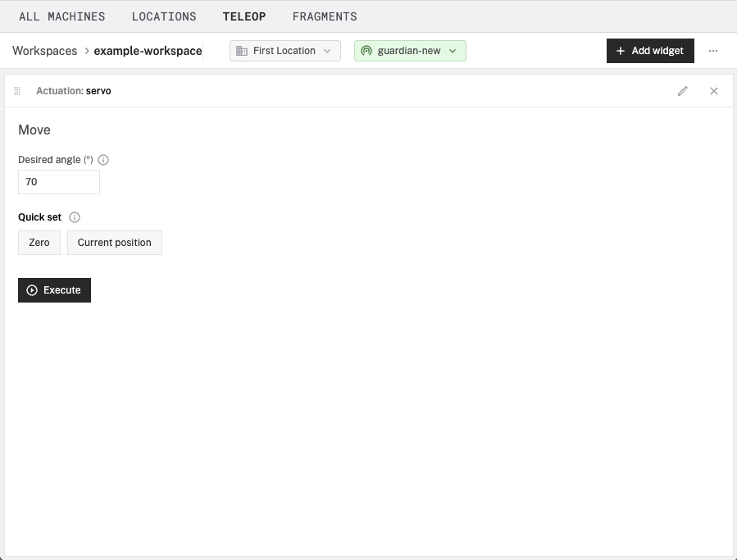Image resolution: width=737 pixels, height=560 pixels.
Task: Close the Actuation servo widget
Action: [x=714, y=91]
